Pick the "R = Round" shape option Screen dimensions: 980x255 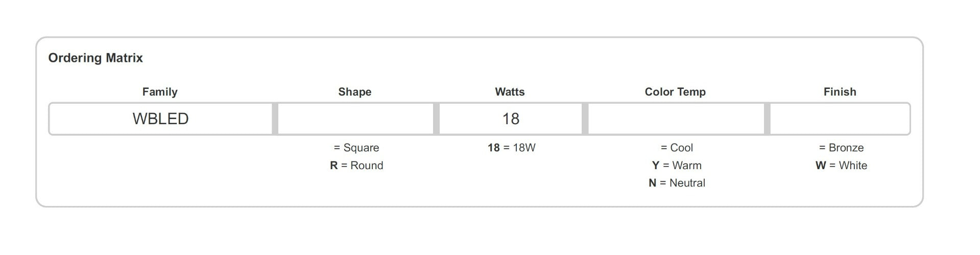coord(356,166)
